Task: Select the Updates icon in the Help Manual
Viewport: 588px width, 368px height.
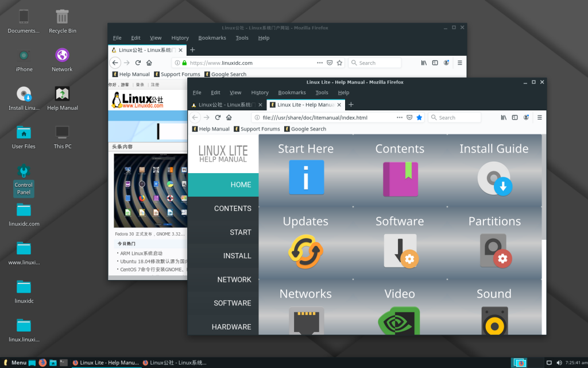Action: (x=305, y=251)
